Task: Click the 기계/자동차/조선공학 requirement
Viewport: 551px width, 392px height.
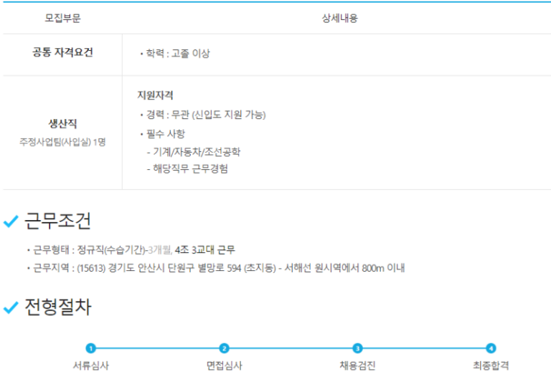Action: pos(196,152)
